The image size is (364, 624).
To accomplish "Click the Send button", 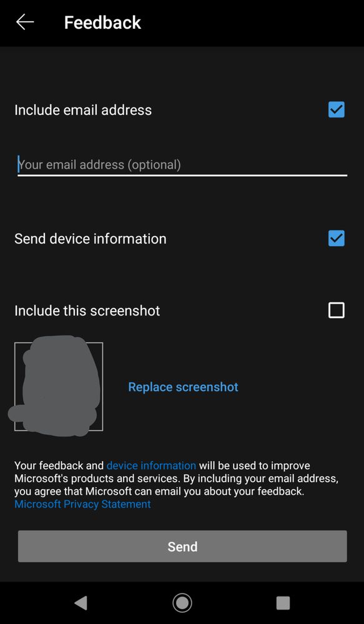I will tap(182, 547).
